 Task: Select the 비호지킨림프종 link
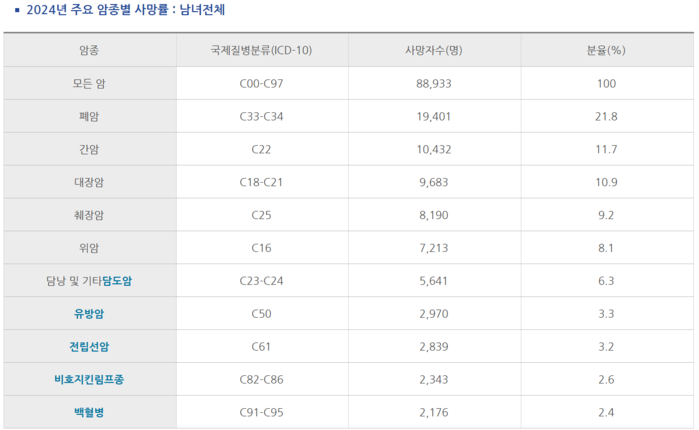(89, 380)
